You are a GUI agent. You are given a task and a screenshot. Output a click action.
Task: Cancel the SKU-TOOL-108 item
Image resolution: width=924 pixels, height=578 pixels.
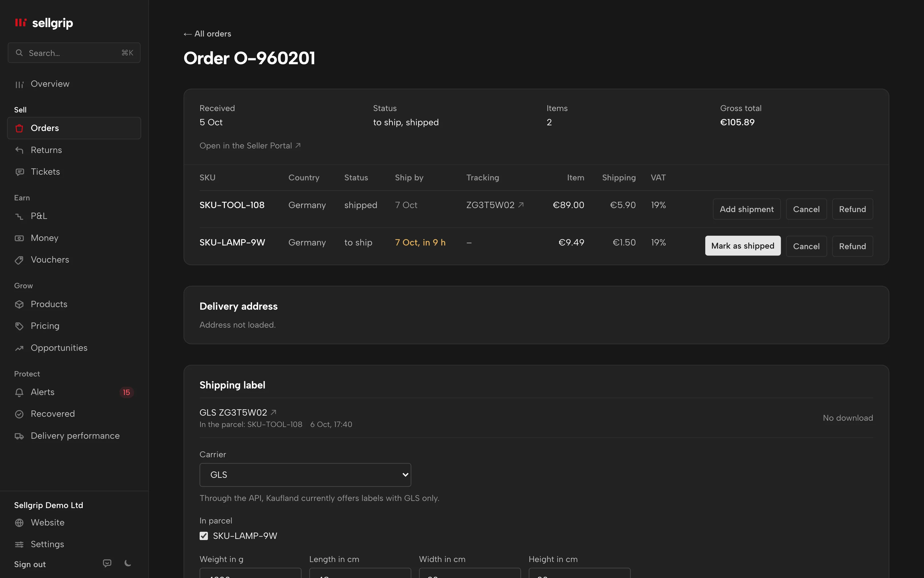[806, 209]
